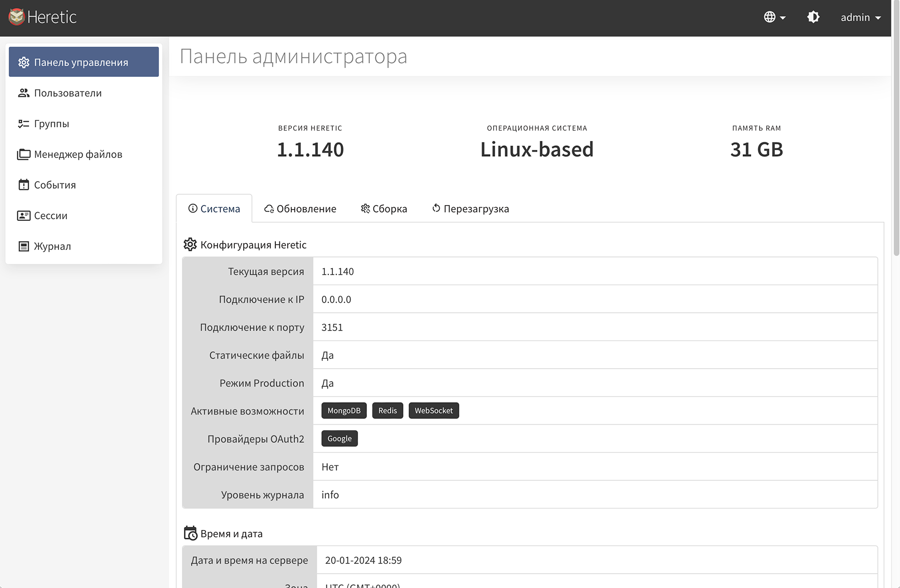The height and width of the screenshot is (588, 900).
Task: Expand the admin user menu
Action: 860,17
